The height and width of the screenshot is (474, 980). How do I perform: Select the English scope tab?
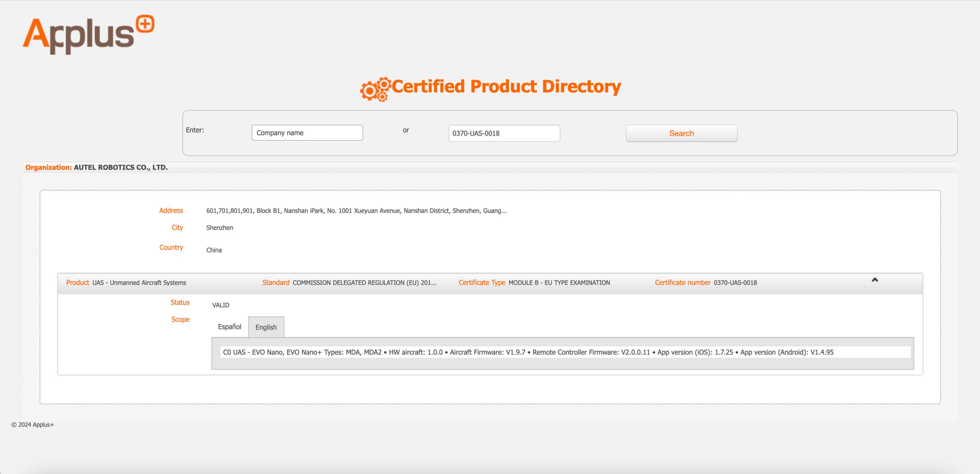coord(266,327)
